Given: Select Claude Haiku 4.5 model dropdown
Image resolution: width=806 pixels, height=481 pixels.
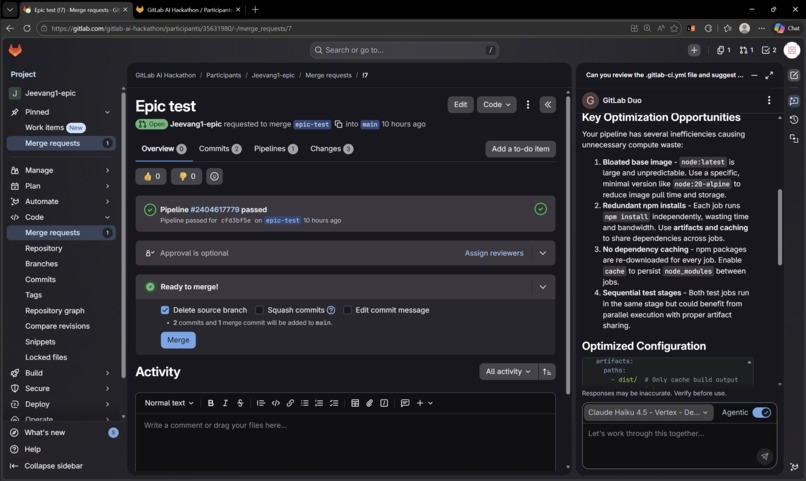Looking at the screenshot, I should point(648,413).
